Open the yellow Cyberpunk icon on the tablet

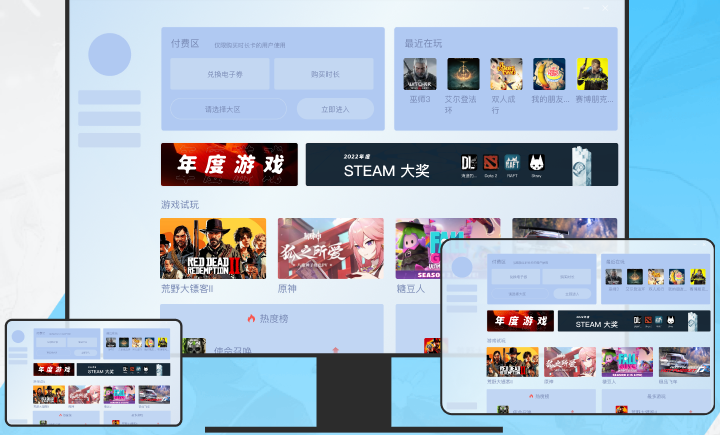coord(698,277)
